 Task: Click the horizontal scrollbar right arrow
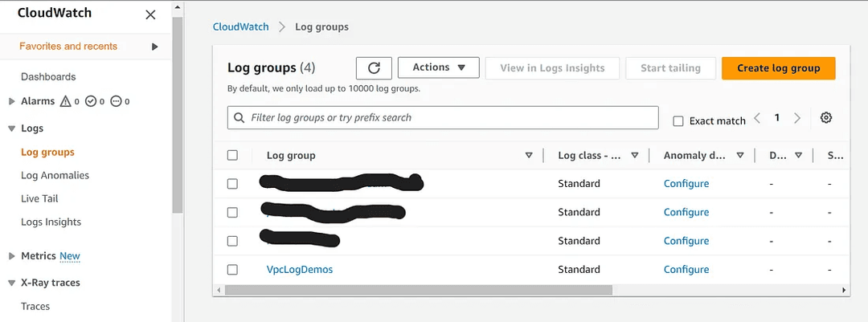coord(844,290)
